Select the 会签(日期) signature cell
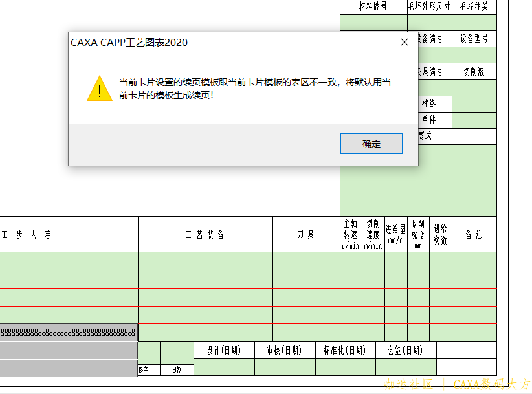This screenshot has width=532, height=394. pyautogui.click(x=405, y=351)
